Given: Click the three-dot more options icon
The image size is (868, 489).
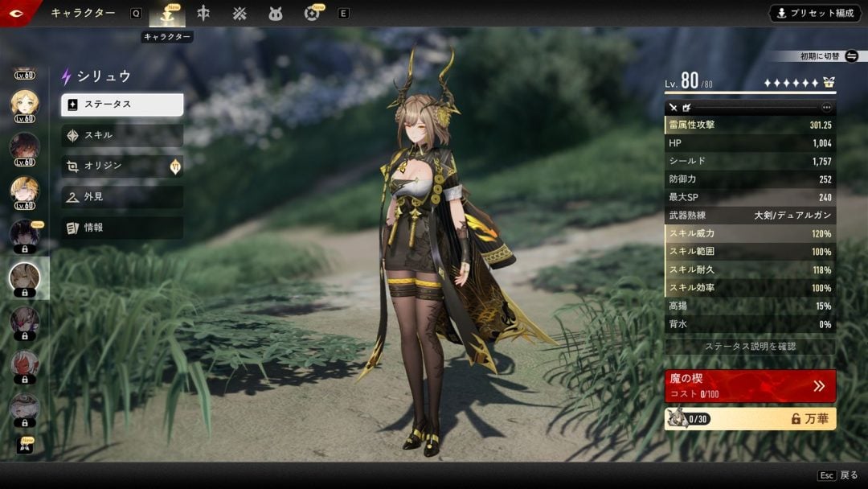Looking at the screenshot, I should tap(826, 108).
